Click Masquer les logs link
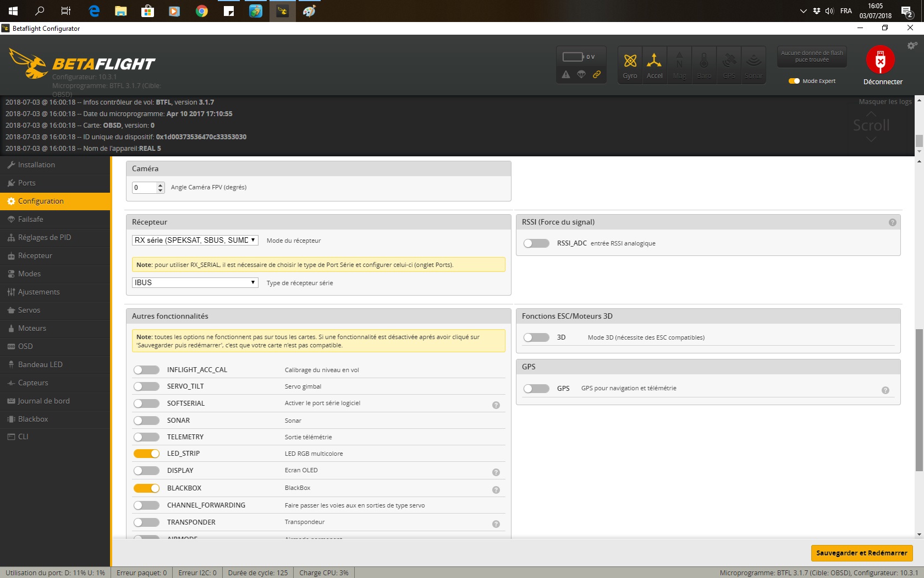 885,102
